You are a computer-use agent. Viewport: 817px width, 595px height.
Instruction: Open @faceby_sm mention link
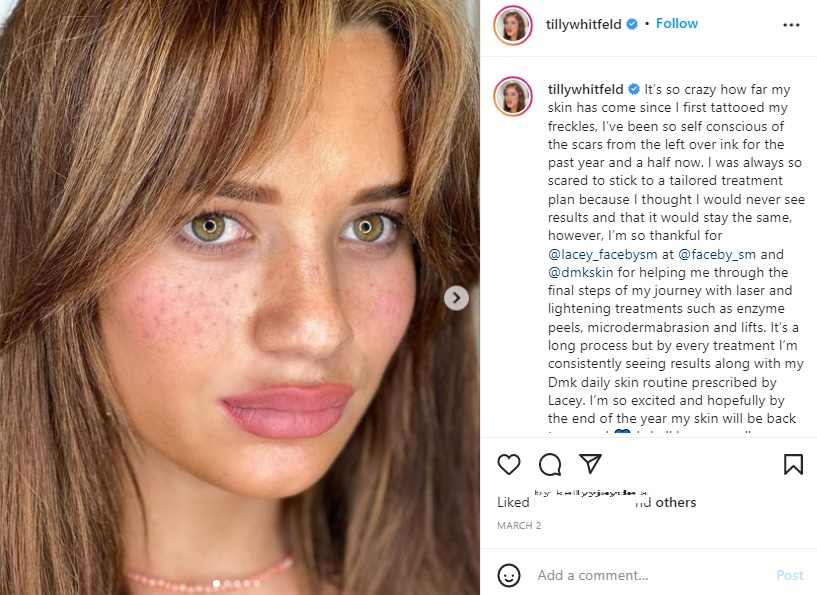[716, 254]
